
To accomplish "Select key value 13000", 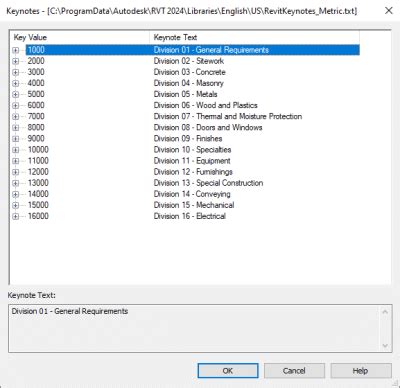I will coord(38,183).
